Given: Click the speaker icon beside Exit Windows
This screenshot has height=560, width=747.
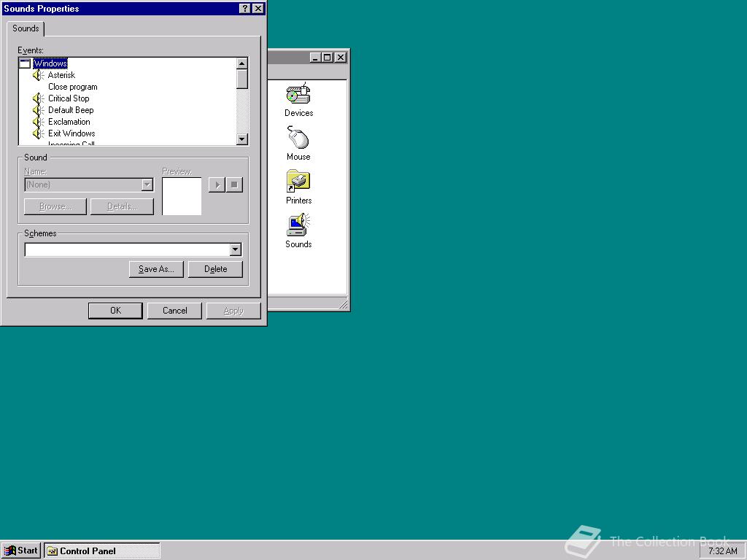Looking at the screenshot, I should pyautogui.click(x=39, y=133).
